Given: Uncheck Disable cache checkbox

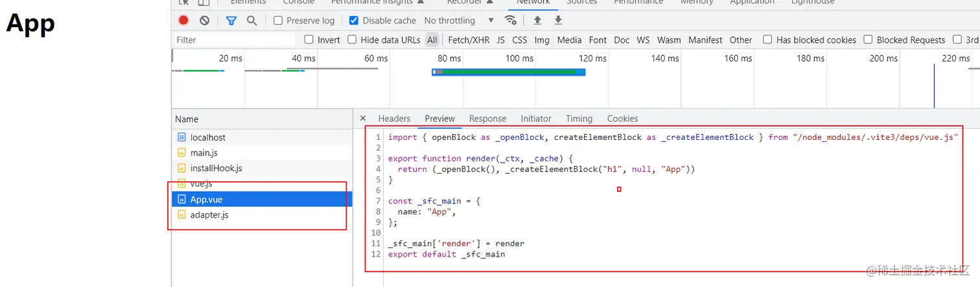Looking at the screenshot, I should pyautogui.click(x=353, y=21).
